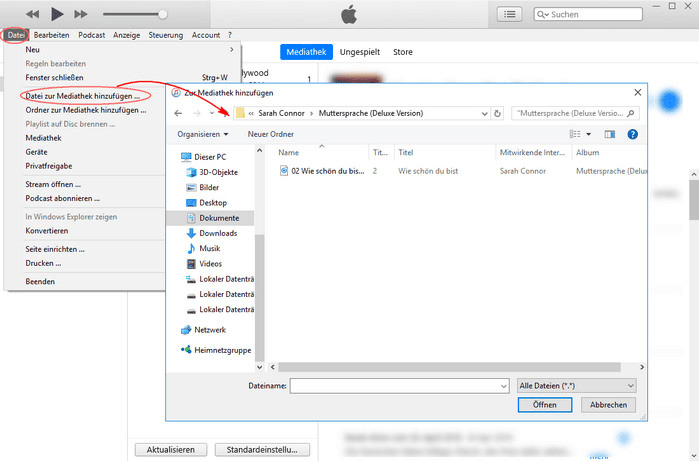Open the Alle Dateien filter dropdown
The height and width of the screenshot is (461, 699).
(x=577, y=386)
